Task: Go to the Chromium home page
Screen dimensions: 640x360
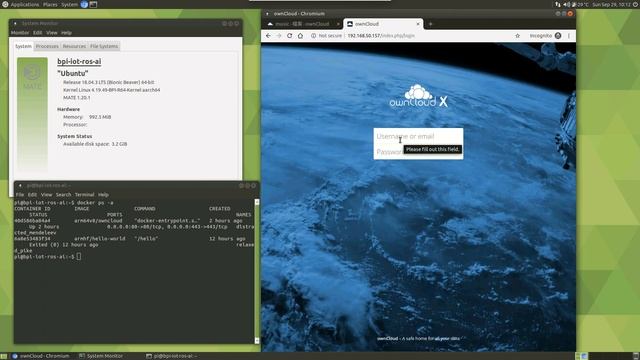Action: coord(300,36)
